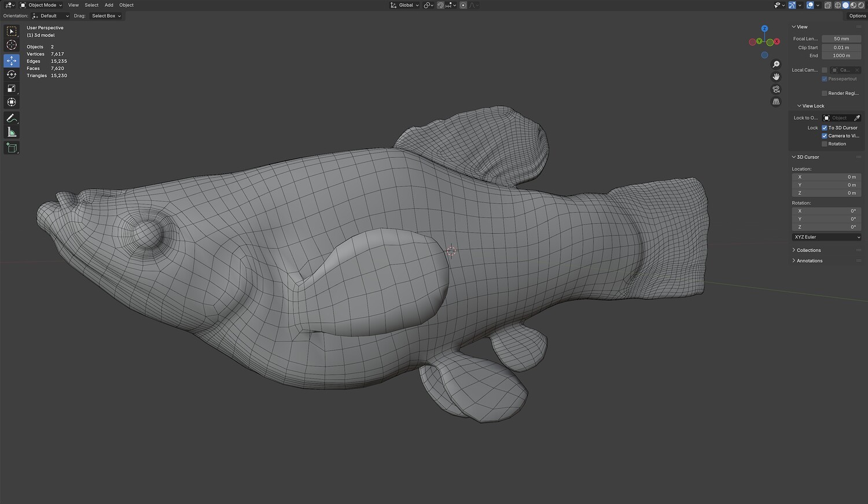Click the 3D Cursor Rotation Z field
This screenshot has height=504, width=868.
(x=826, y=227)
